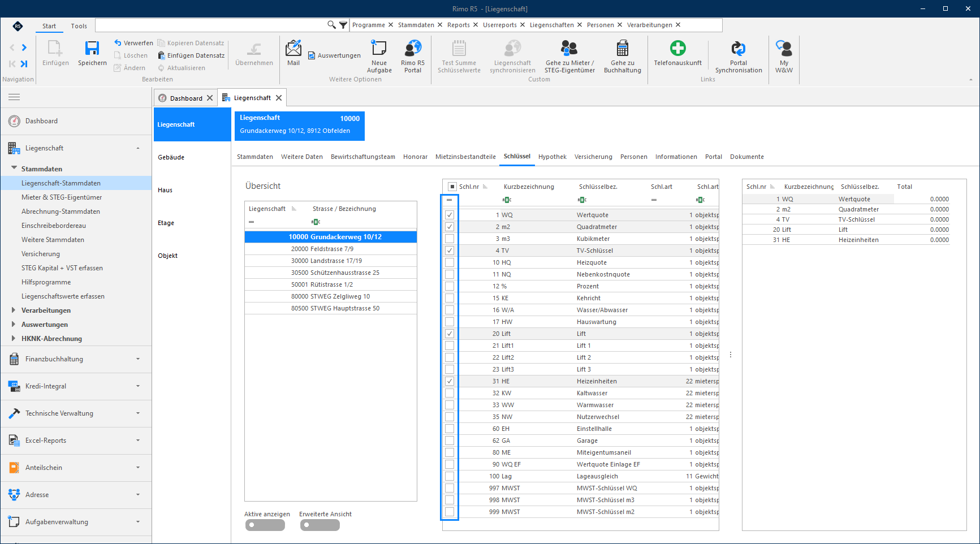Open Telefonauskunft green plus icon
This screenshot has width=980, height=544.
pyautogui.click(x=677, y=48)
